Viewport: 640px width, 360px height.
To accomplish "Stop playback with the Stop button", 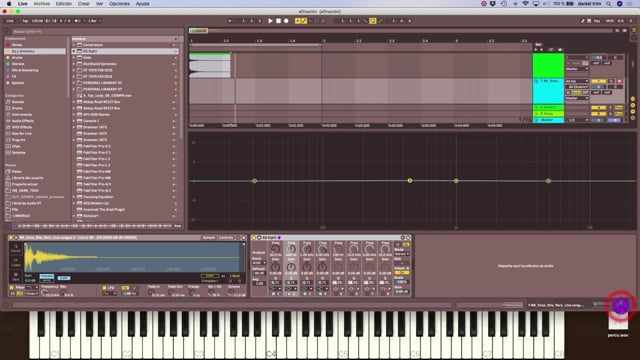I will coord(278,21).
